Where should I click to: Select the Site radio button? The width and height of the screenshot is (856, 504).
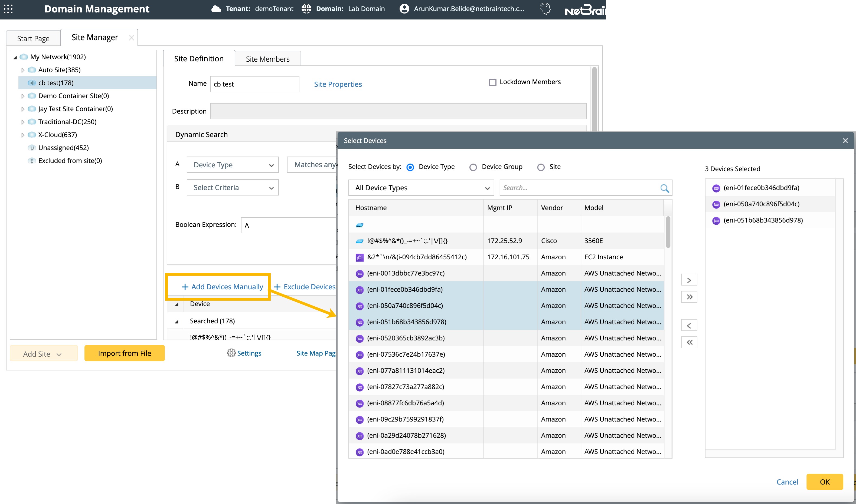[x=541, y=167]
